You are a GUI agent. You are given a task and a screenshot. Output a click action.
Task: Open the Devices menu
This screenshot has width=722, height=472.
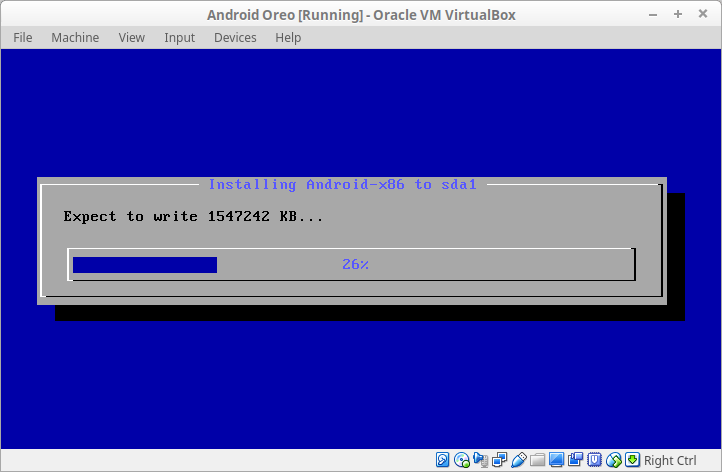[235, 37]
